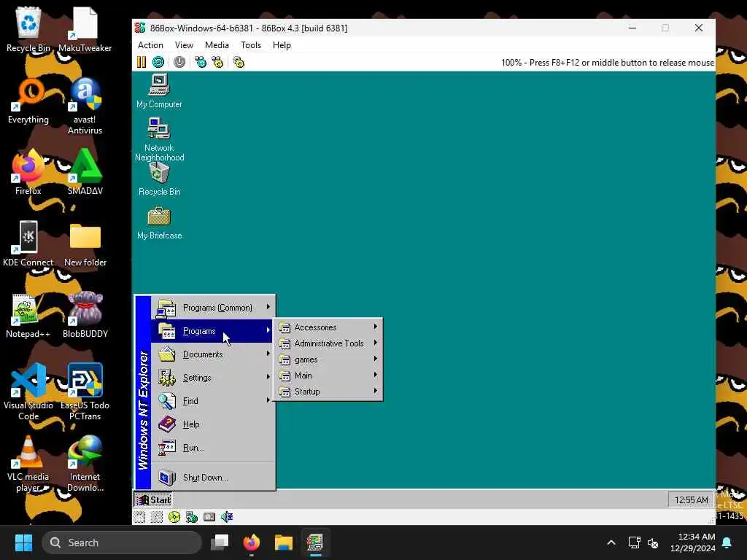Open the Media menu

pos(217,45)
